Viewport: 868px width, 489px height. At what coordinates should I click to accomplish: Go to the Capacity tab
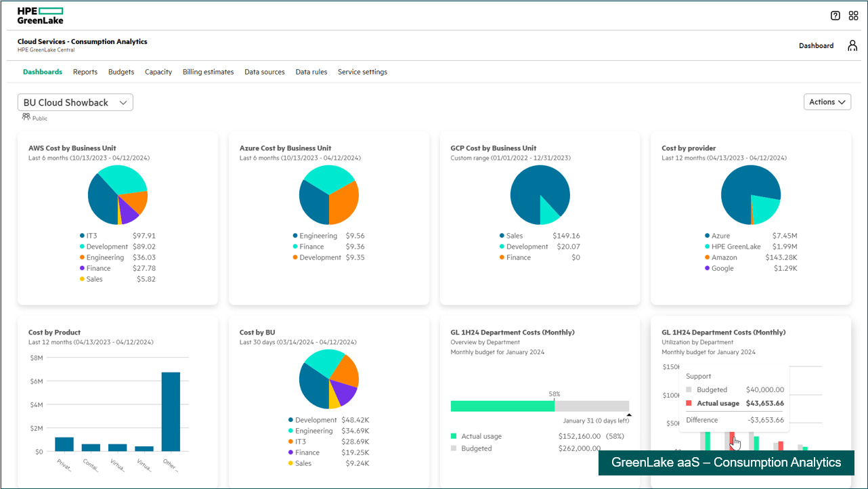(158, 72)
